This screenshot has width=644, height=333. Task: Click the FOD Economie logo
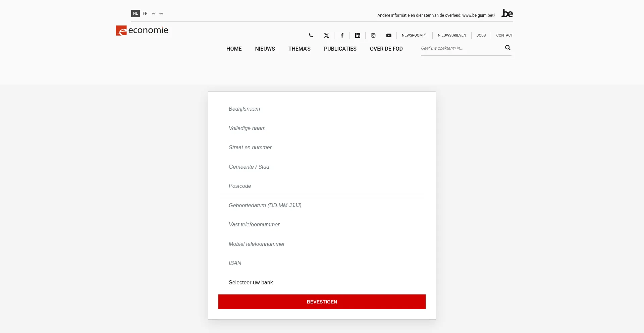142,30
